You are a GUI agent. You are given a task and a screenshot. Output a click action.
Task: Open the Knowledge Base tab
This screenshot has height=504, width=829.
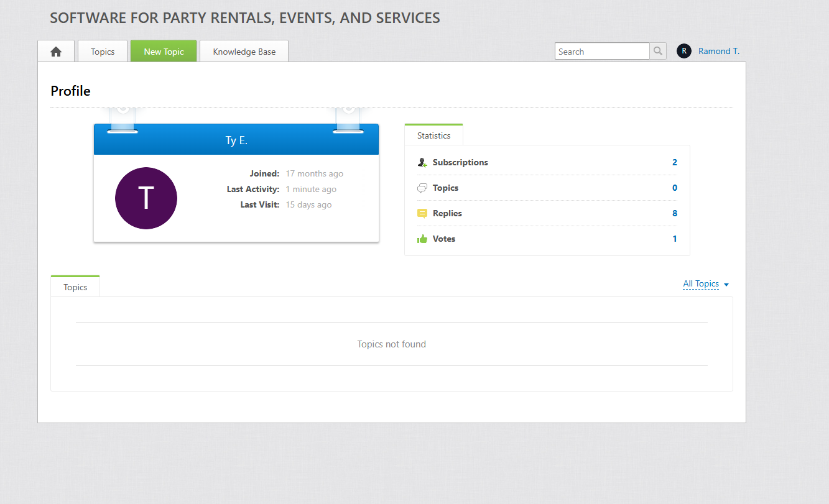coord(244,52)
